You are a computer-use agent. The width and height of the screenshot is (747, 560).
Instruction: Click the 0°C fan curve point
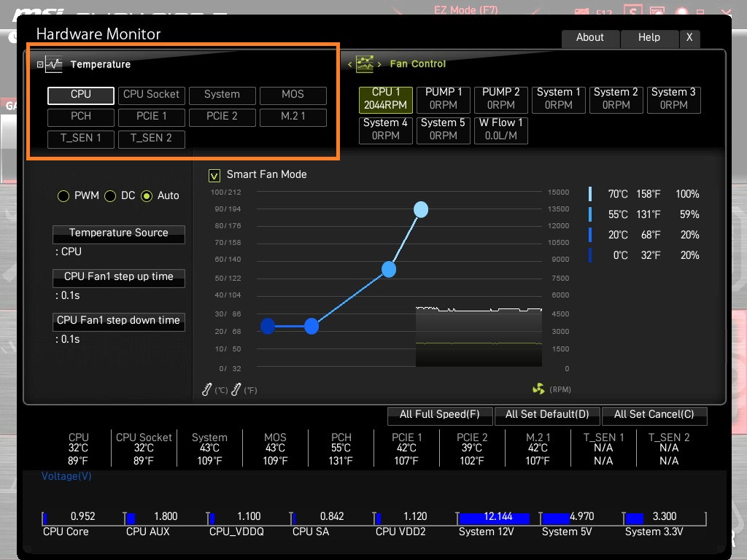[x=268, y=326]
